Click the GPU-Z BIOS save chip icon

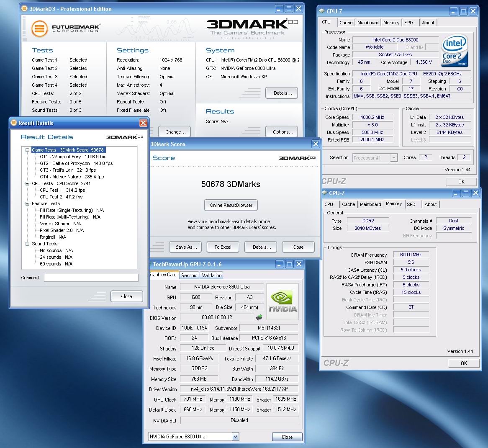point(259,317)
